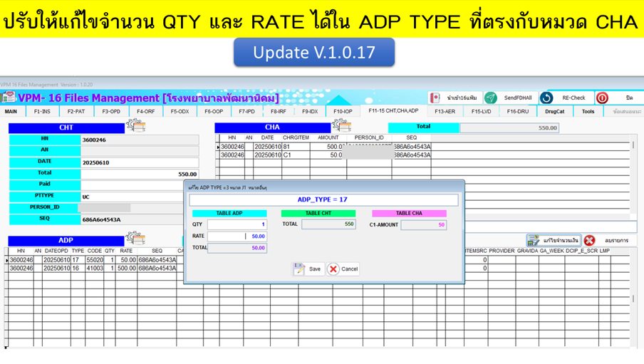
Task: Click the TABLE CHT TOTAL field
Action: [328, 224]
